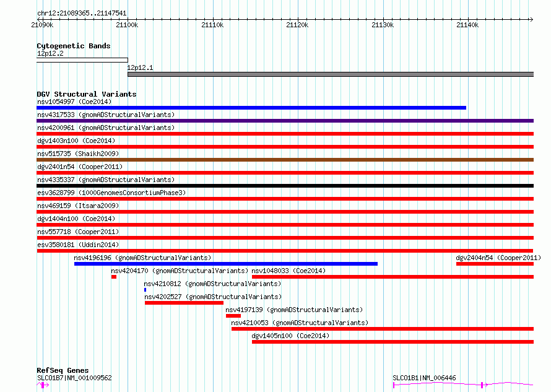Select dgv1404n100 (Coe2014) label
This screenshot has height=392, width=551.
click(x=76, y=219)
